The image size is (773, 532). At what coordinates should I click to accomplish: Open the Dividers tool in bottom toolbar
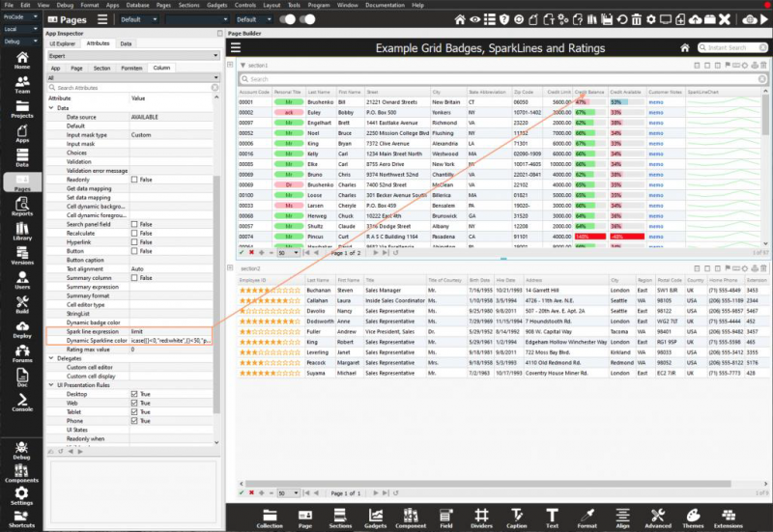pyautogui.click(x=479, y=517)
